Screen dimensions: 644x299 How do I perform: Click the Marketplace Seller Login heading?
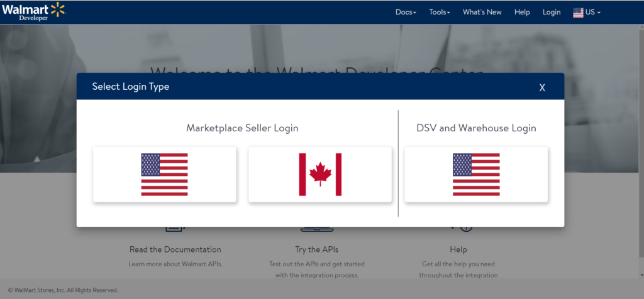point(242,128)
